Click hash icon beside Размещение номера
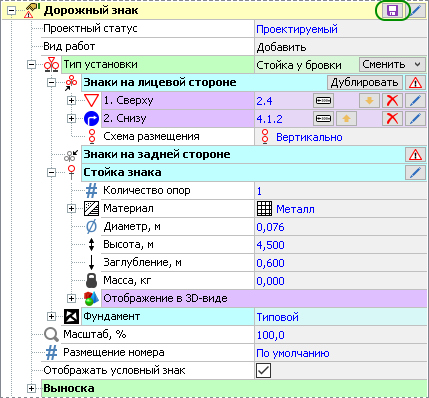 tap(51, 352)
